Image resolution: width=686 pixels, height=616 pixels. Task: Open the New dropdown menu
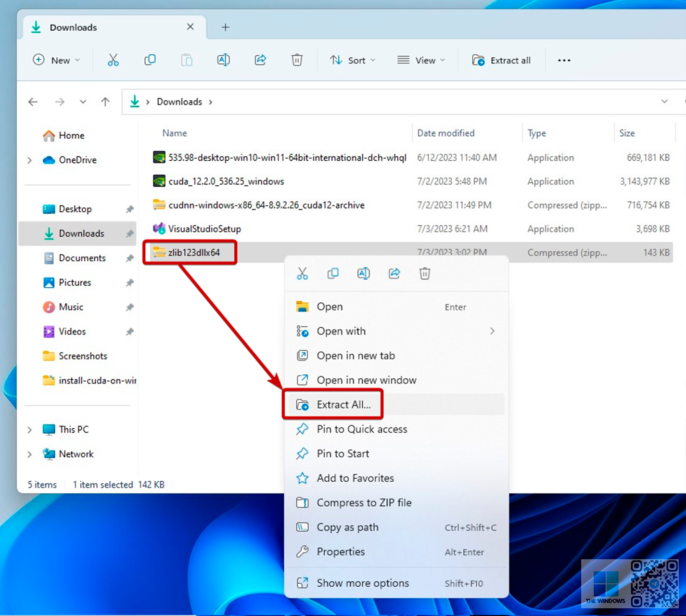(56, 60)
